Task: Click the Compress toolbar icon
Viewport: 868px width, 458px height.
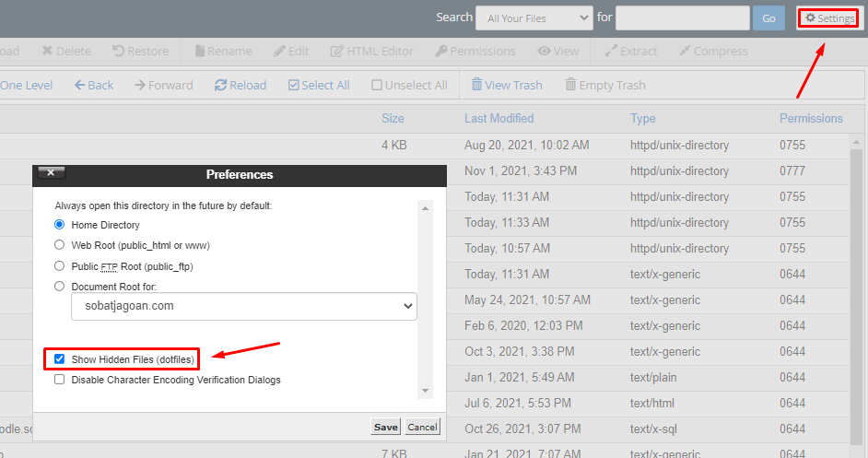Action: point(685,51)
